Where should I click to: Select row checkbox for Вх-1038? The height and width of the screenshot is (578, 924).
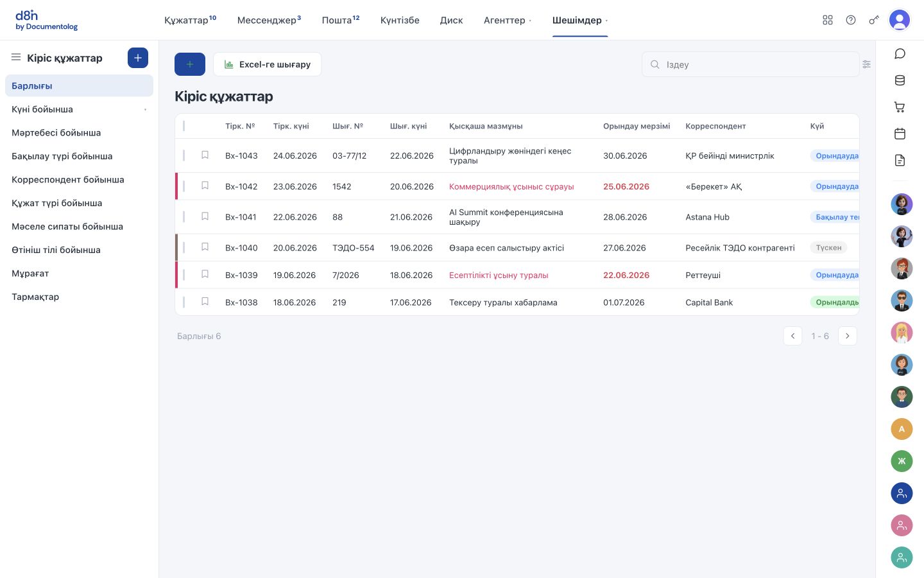click(184, 302)
